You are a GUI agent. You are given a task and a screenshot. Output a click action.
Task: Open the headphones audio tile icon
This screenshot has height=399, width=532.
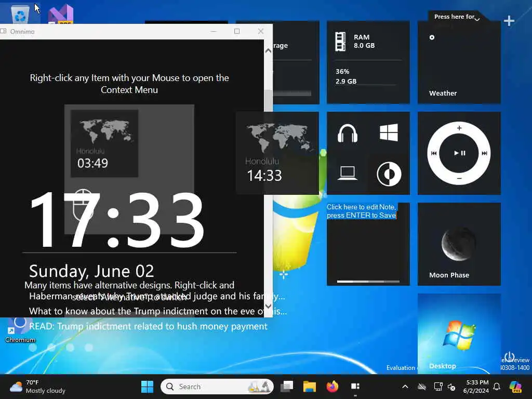[348, 133]
